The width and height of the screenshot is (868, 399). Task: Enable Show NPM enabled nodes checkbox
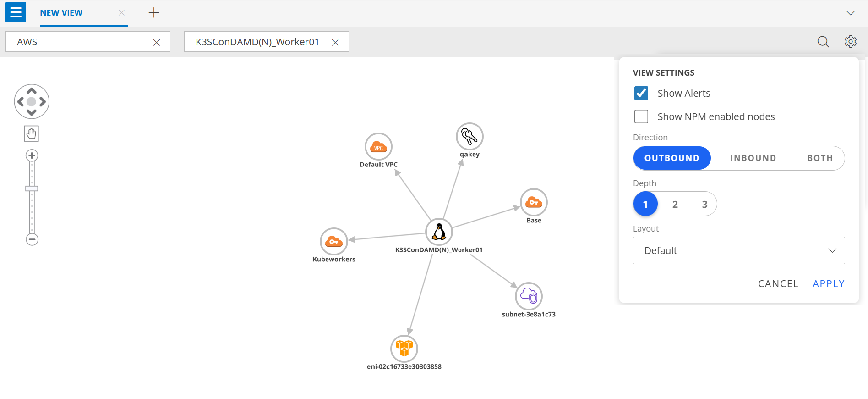(641, 116)
